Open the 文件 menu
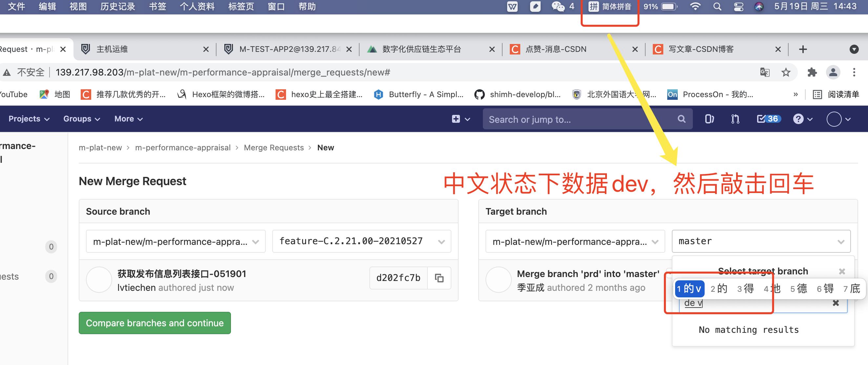Viewport: 868px width, 365px height. (16, 7)
